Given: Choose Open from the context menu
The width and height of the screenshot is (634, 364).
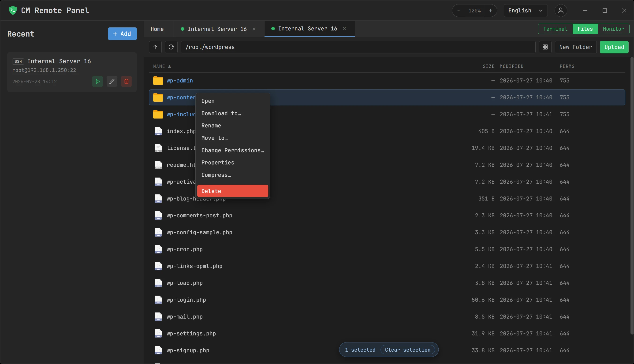Looking at the screenshot, I should tap(232, 101).
